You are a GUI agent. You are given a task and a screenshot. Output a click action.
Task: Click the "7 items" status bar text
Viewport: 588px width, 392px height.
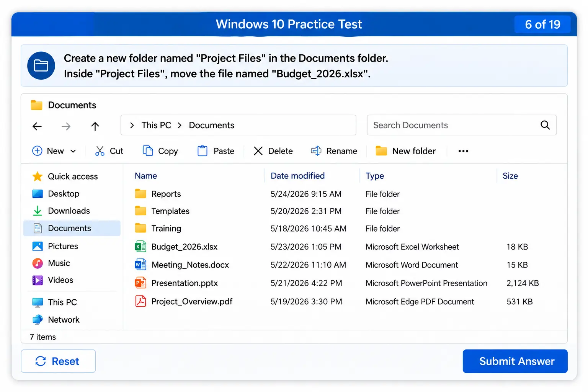[43, 337]
